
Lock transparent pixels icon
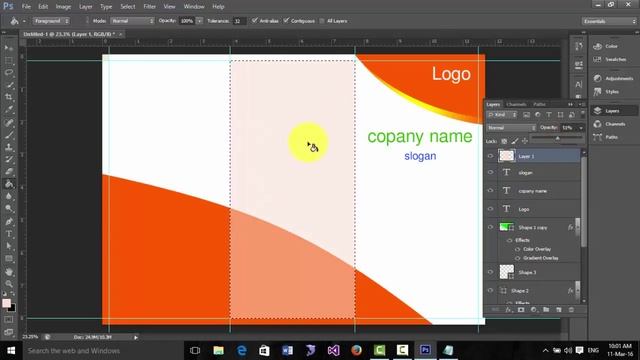(x=504, y=141)
